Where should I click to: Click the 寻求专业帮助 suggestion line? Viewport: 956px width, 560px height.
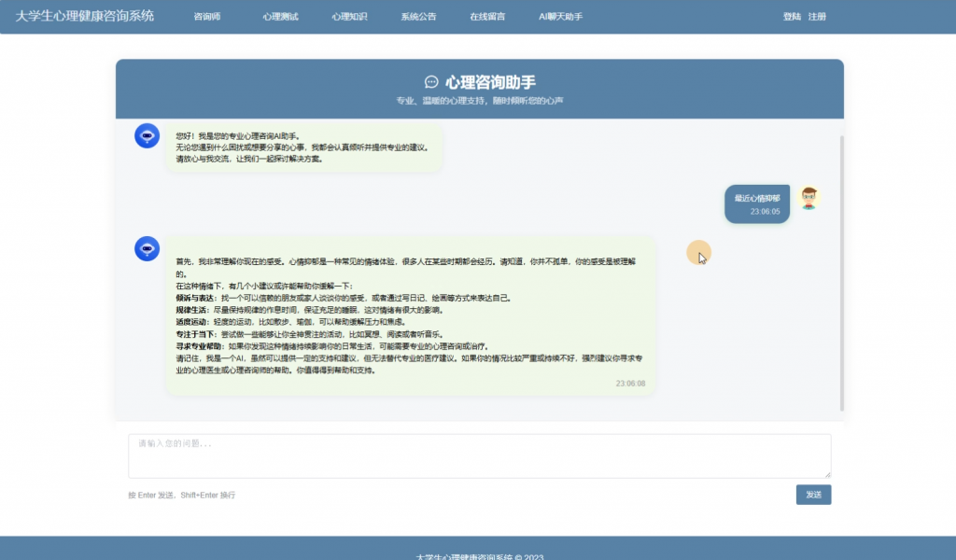coord(331,346)
